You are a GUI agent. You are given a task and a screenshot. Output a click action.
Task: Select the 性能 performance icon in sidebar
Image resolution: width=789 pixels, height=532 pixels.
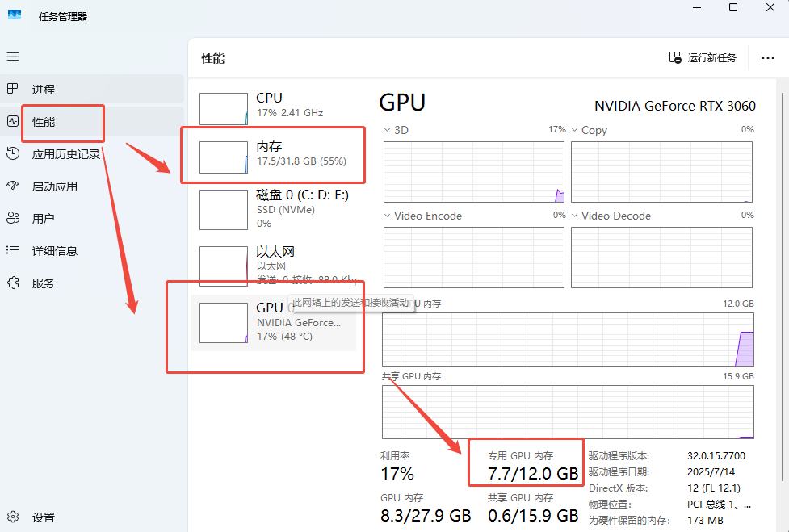(13, 122)
